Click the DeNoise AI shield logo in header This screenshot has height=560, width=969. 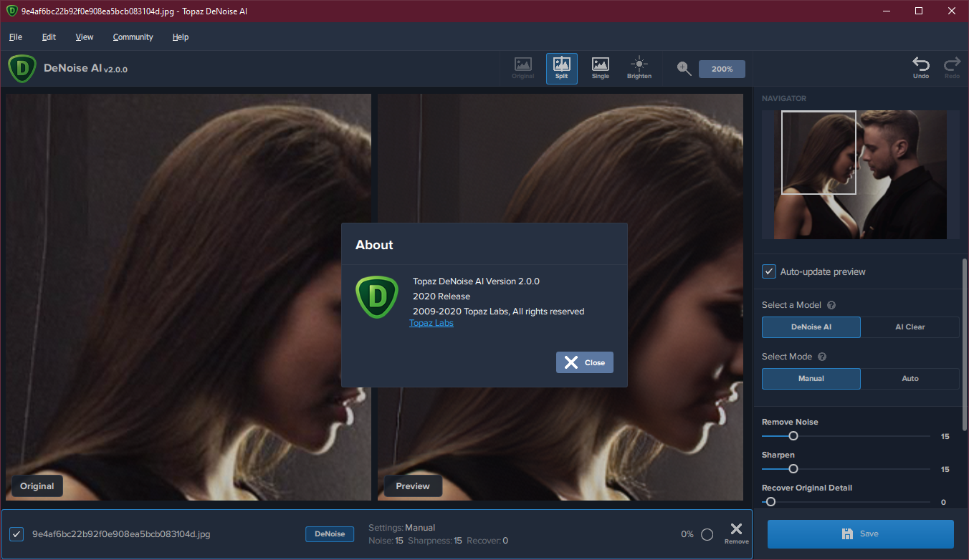point(22,69)
